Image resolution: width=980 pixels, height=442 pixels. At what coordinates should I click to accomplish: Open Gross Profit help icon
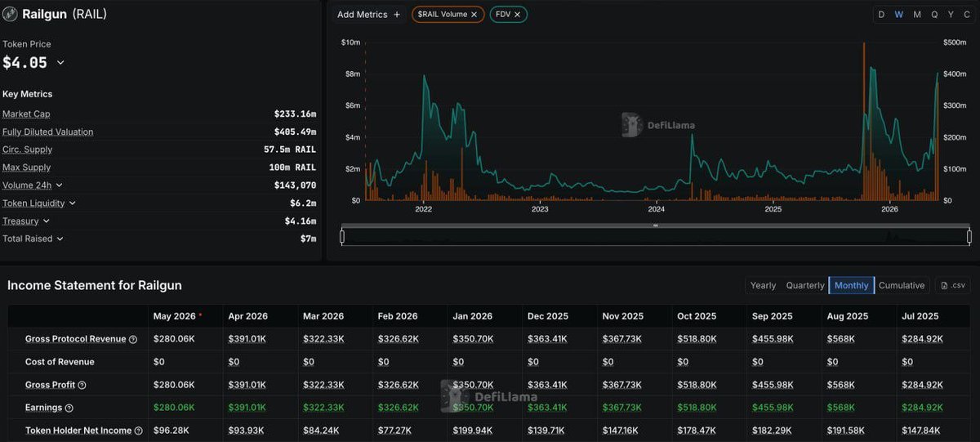pos(82,385)
